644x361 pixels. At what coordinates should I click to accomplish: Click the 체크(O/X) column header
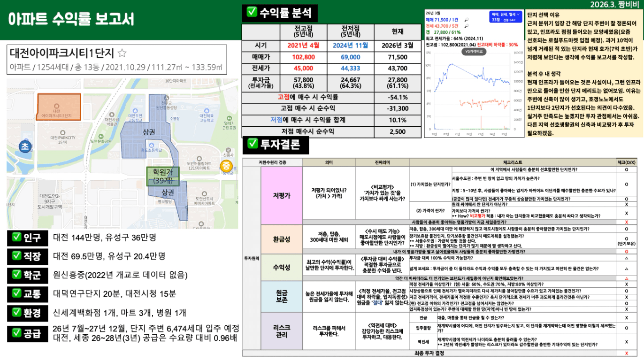tap(627, 162)
